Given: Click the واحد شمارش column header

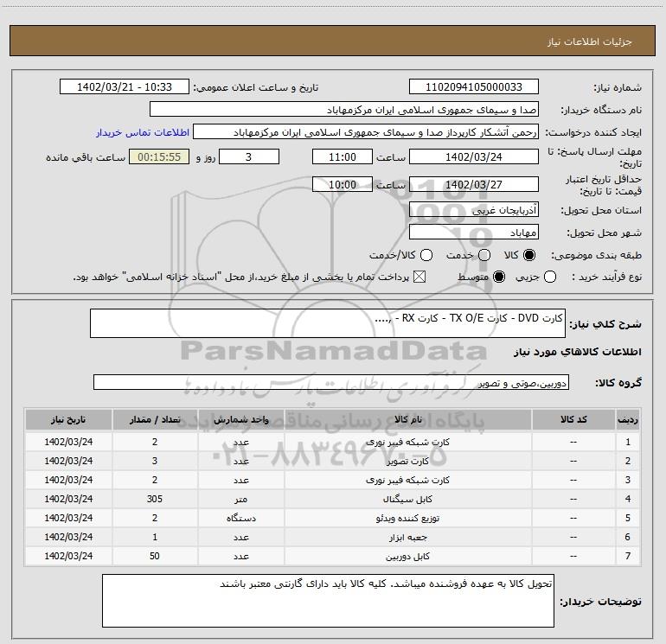Looking at the screenshot, I should click(x=240, y=420).
